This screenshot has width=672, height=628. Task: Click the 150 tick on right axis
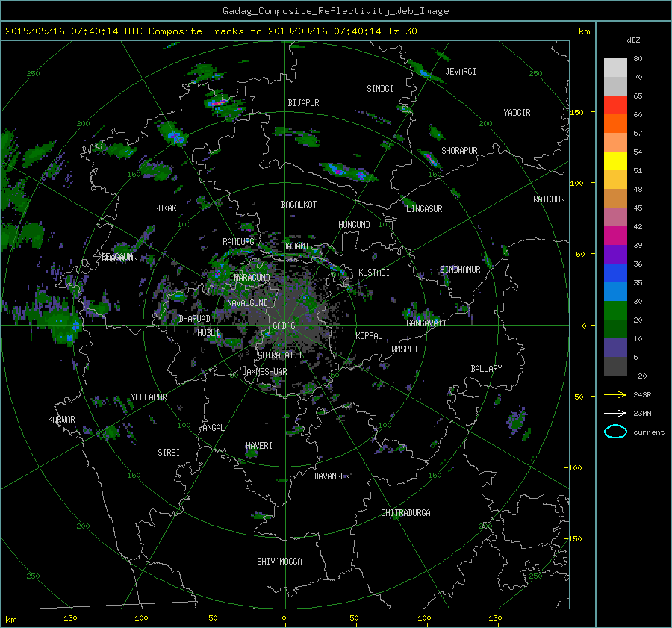click(x=576, y=112)
